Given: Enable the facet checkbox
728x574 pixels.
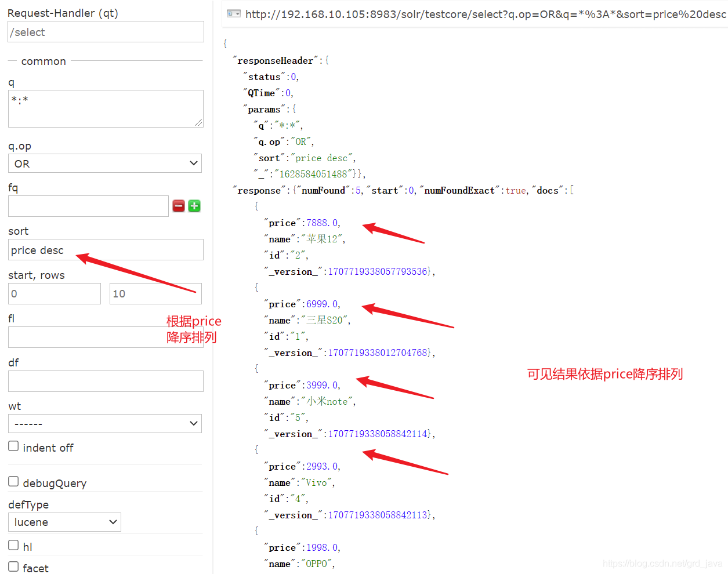Looking at the screenshot, I should pyautogui.click(x=13, y=567).
